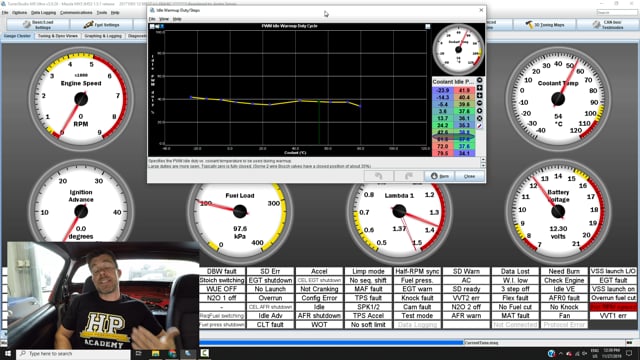
Task: Click the first small icon at graph top-left
Action: tap(152, 26)
